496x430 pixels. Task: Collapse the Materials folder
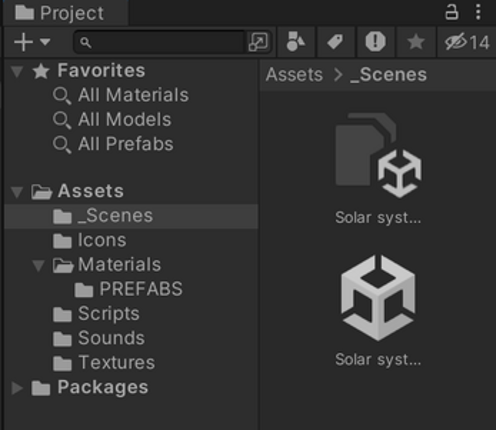38,265
